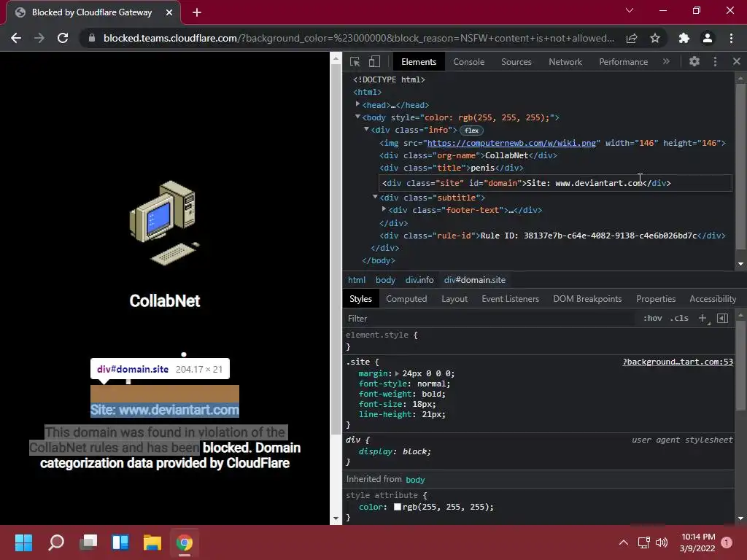Switch to the Performance tab

pos(623,62)
